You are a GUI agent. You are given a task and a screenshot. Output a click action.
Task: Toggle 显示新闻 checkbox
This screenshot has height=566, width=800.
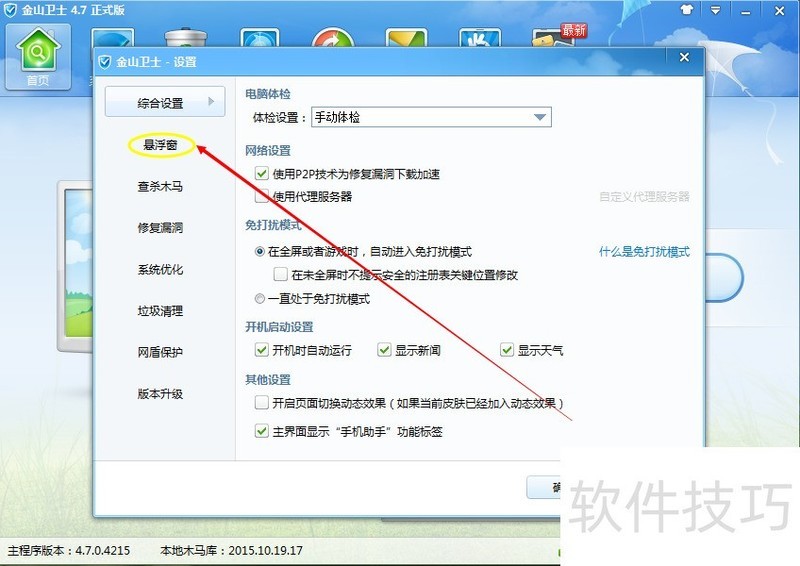click(x=384, y=350)
